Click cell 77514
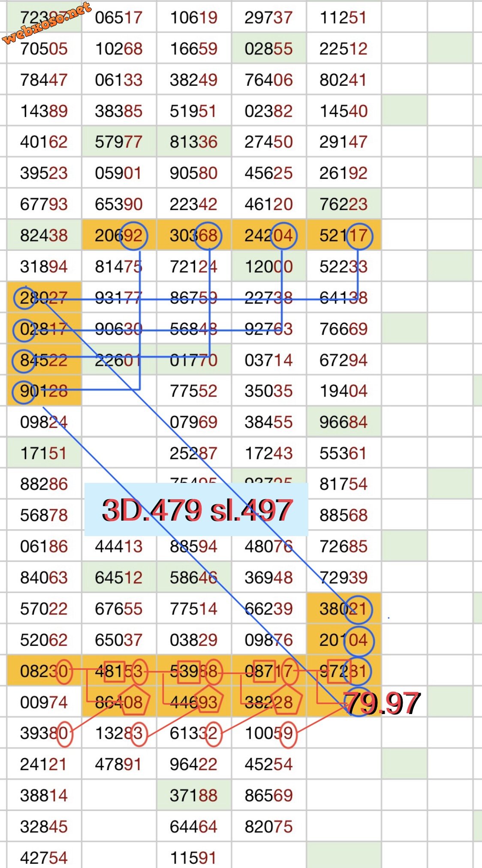 click(x=194, y=609)
